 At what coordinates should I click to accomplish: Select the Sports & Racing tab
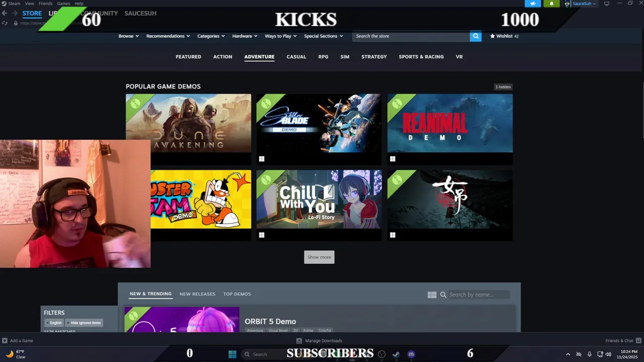421,57
